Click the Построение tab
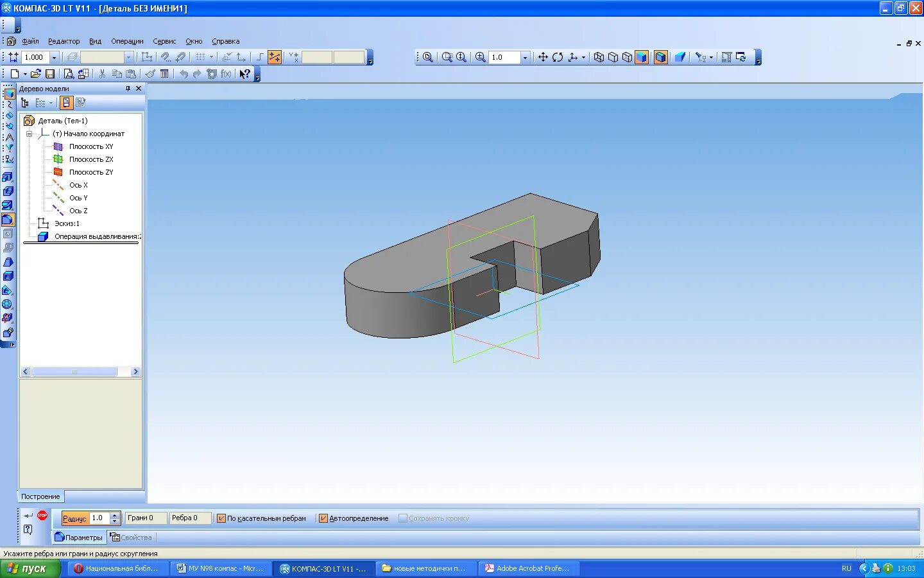The image size is (924, 578). 41,496
